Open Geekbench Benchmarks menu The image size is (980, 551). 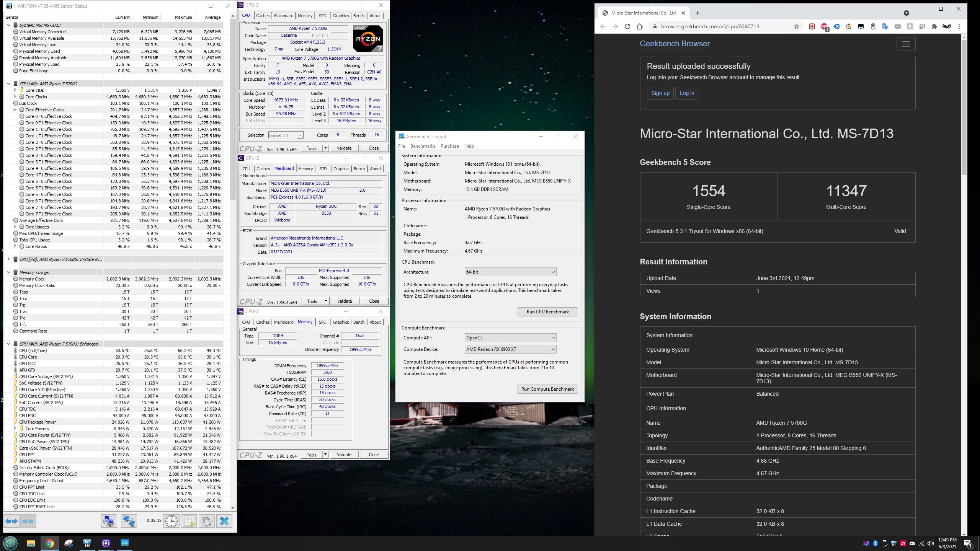click(423, 146)
